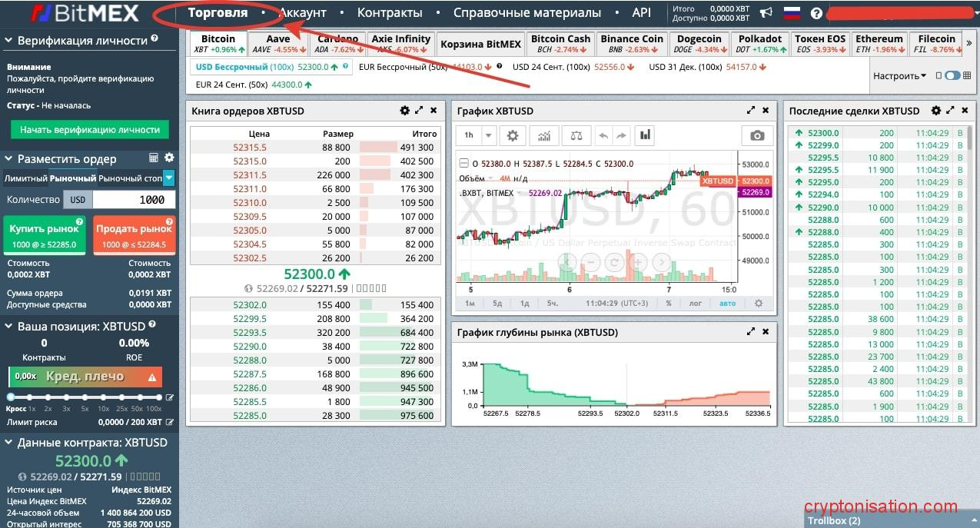Image resolution: width=980 pixels, height=528 pixels.
Task: Open the Аккаунт menu item
Action: click(302, 13)
